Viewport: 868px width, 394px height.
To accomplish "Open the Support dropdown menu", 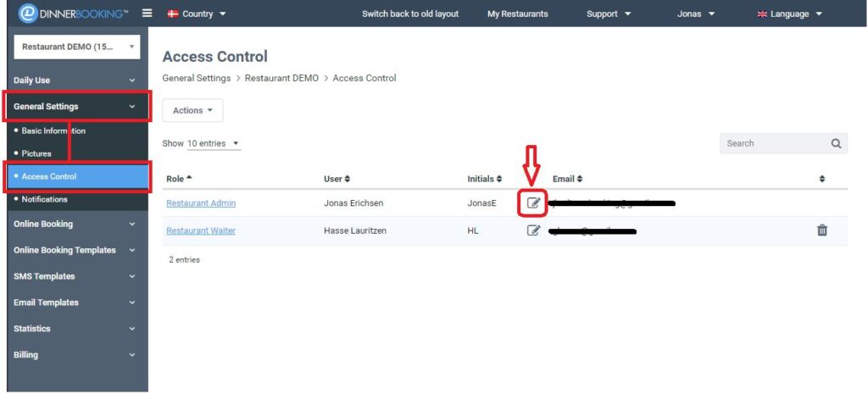I will [x=609, y=14].
